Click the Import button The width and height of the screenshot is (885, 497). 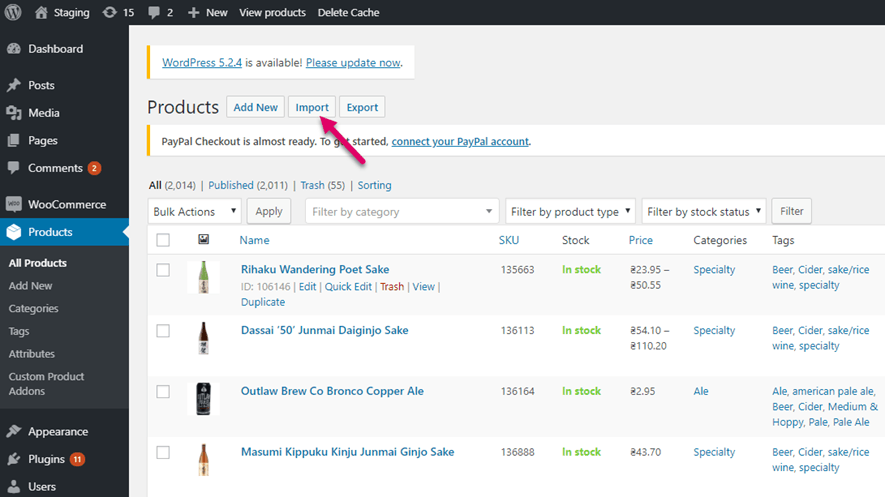coord(312,107)
